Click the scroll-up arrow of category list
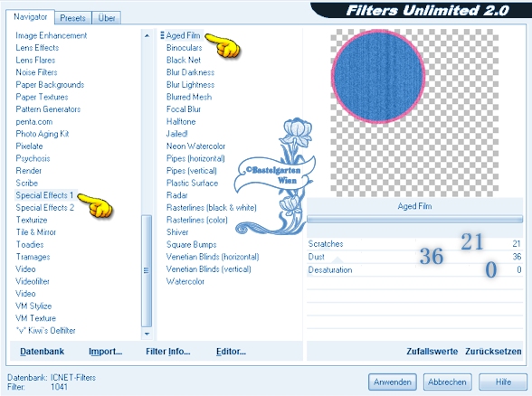 pos(147,35)
